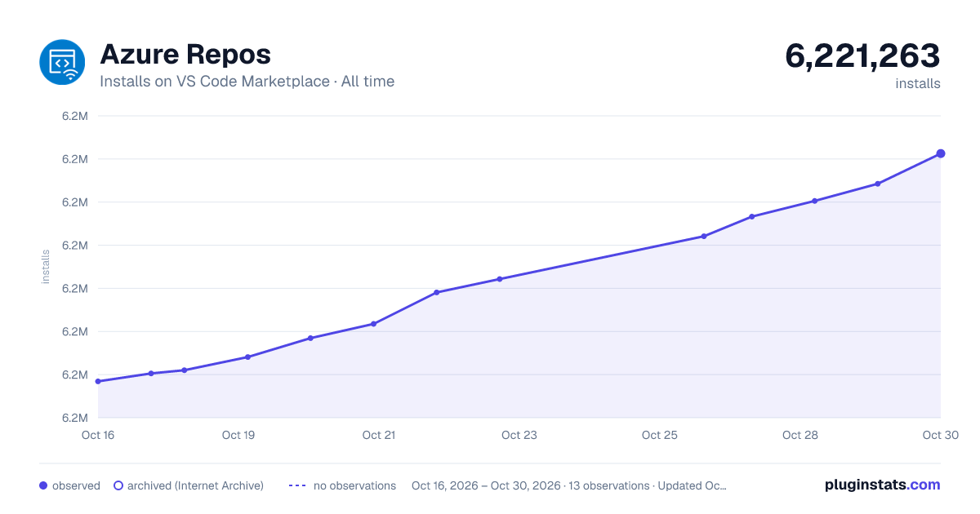The image size is (980, 514).
Task: Open the pluginstats.com link
Action: coord(883,485)
